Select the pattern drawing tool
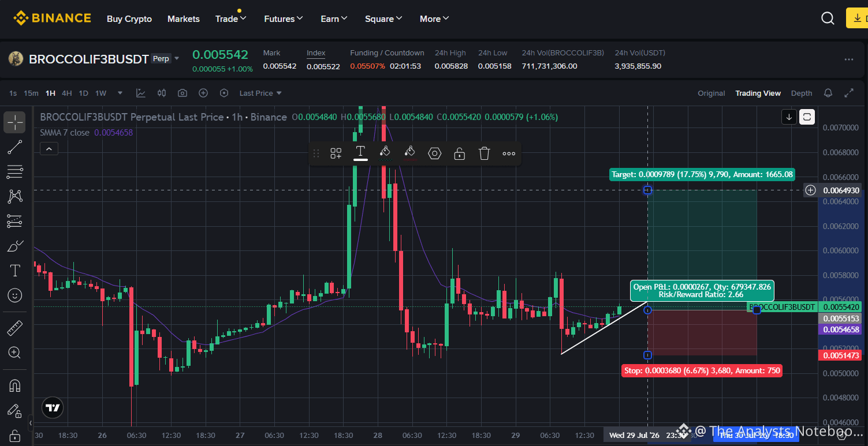Viewport: 868px width, 446px height. pyautogui.click(x=14, y=197)
